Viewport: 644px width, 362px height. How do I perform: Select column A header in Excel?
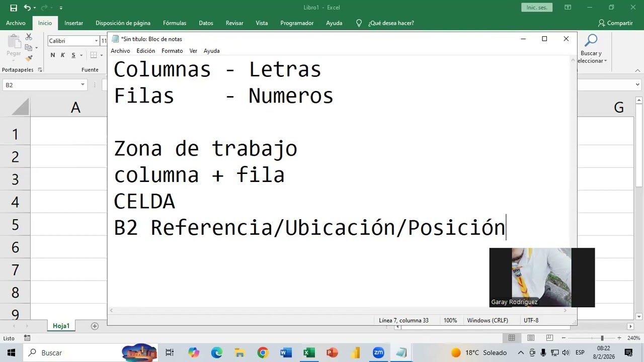[75, 107]
